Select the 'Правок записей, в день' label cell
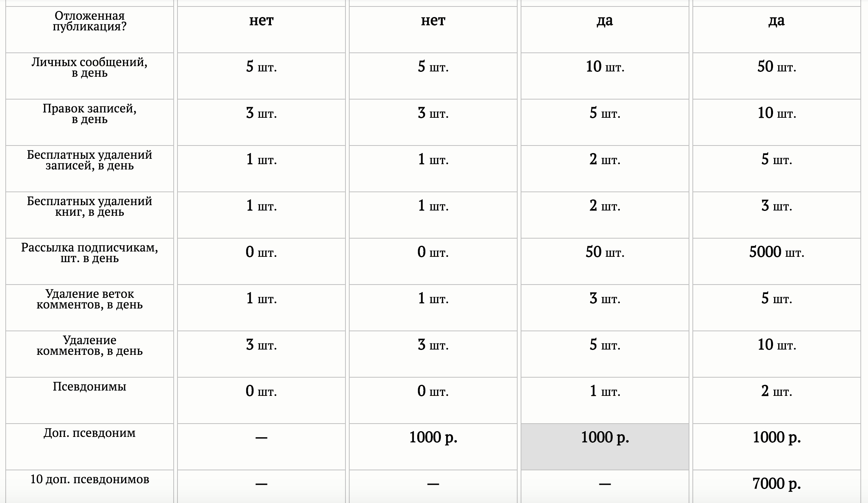The image size is (868, 503). click(x=90, y=114)
